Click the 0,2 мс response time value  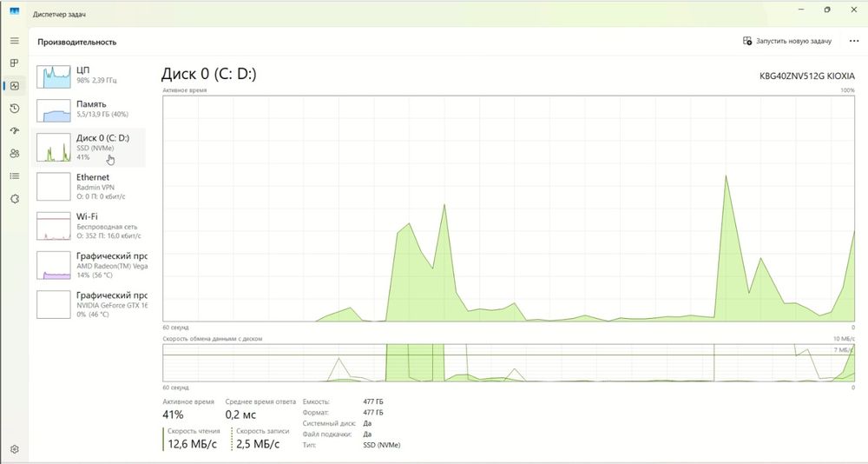pyautogui.click(x=240, y=414)
